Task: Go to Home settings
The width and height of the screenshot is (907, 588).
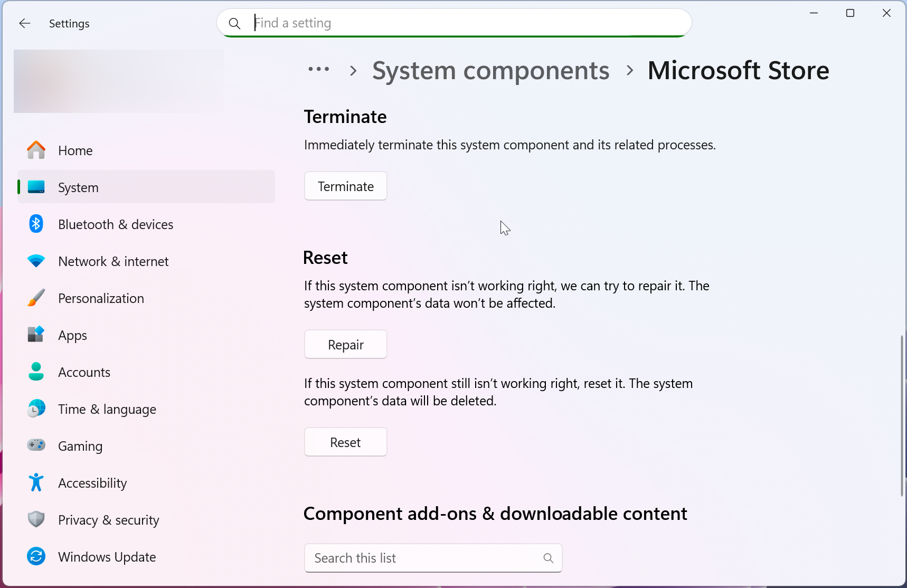Action: pos(146,150)
